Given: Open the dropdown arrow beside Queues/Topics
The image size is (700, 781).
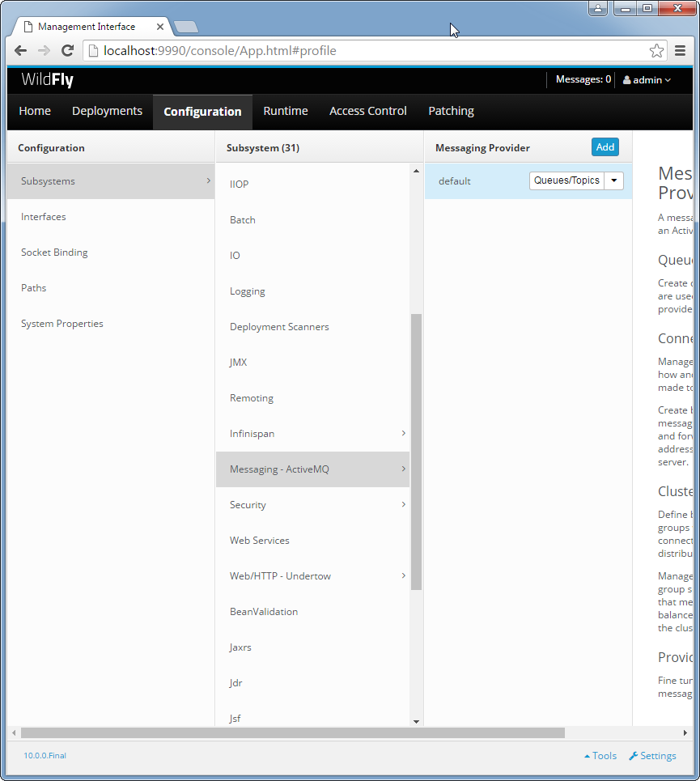Looking at the screenshot, I should tap(614, 180).
